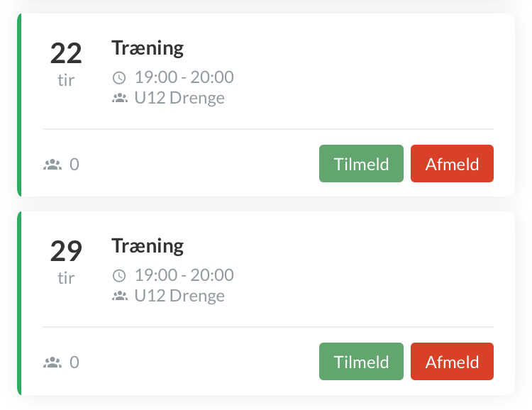
Task: Click the clock icon on the 22nd training
Action: tap(119, 78)
